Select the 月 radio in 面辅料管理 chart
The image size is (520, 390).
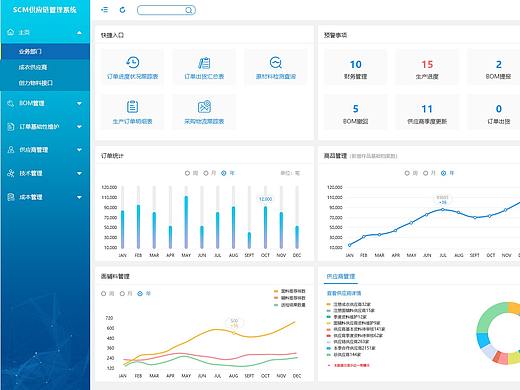pyautogui.click(x=122, y=293)
